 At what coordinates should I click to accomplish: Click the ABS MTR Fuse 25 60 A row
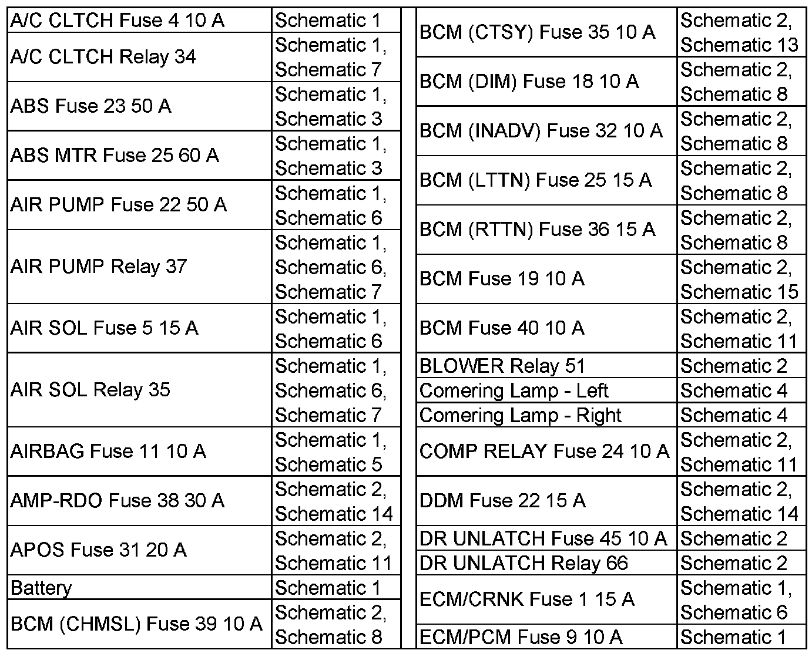tap(115, 156)
